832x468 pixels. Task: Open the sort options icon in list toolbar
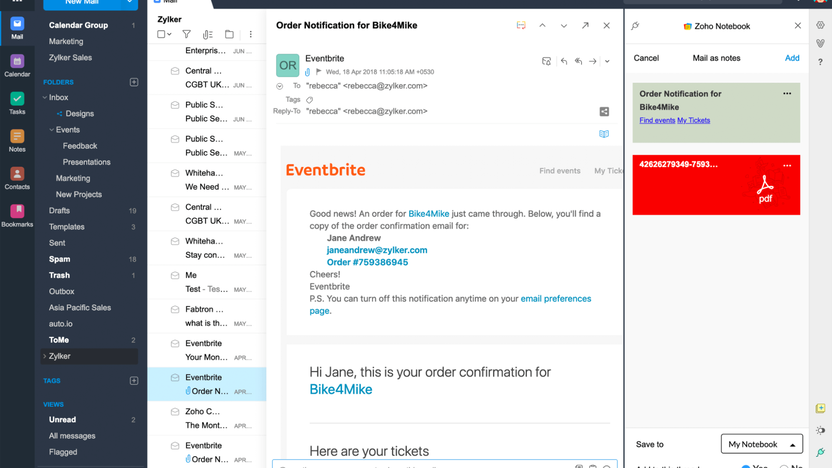tap(207, 34)
